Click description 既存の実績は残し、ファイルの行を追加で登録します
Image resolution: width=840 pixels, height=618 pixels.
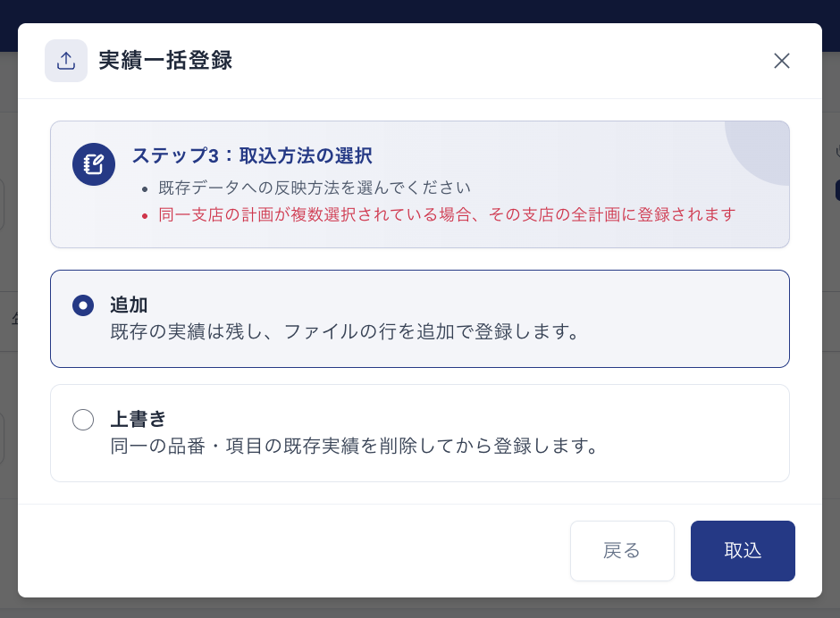[345, 331]
